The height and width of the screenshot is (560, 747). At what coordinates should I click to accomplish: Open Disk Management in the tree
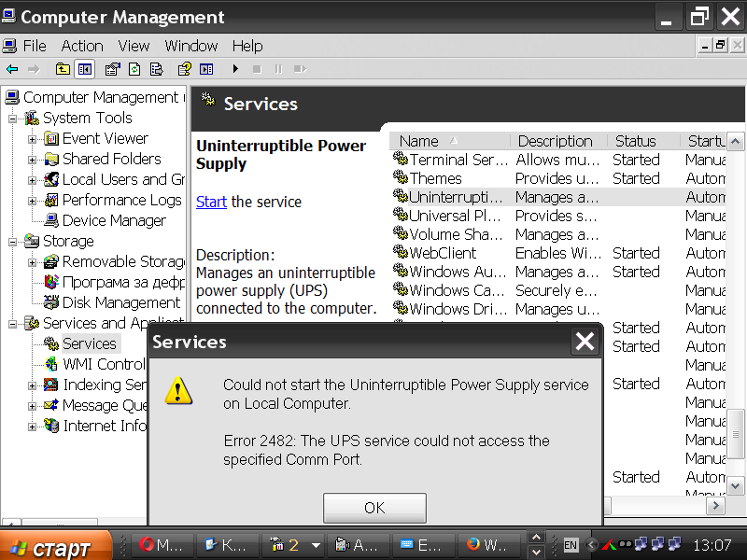[x=121, y=302]
